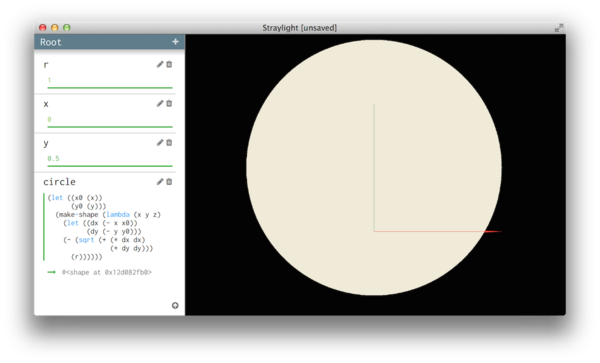The image size is (600, 363).
Task: Click the r value field showing 1
Action: click(110, 81)
